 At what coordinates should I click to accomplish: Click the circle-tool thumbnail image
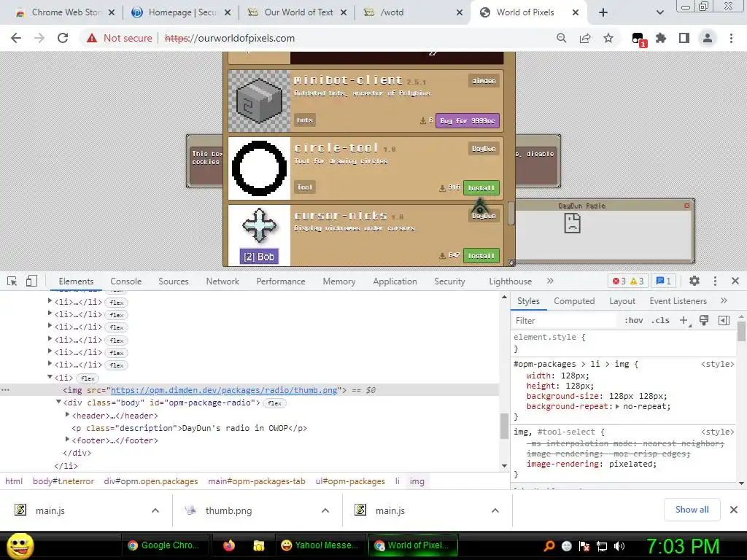[259, 168]
